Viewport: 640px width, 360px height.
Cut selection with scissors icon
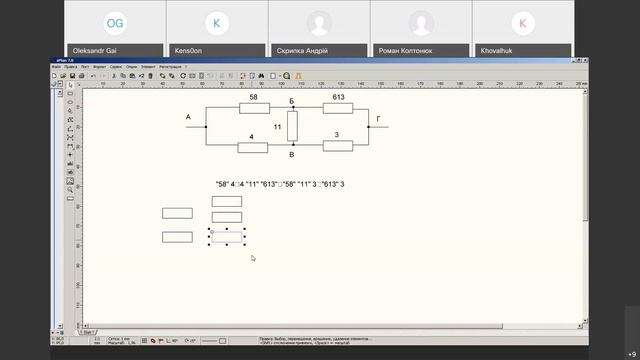tap(114, 76)
